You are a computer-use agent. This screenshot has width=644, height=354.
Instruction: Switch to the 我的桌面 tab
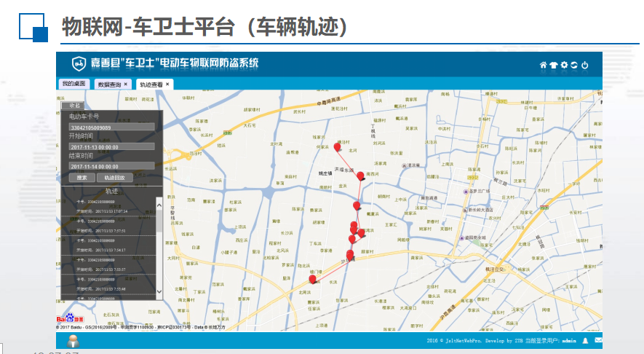tap(74, 84)
